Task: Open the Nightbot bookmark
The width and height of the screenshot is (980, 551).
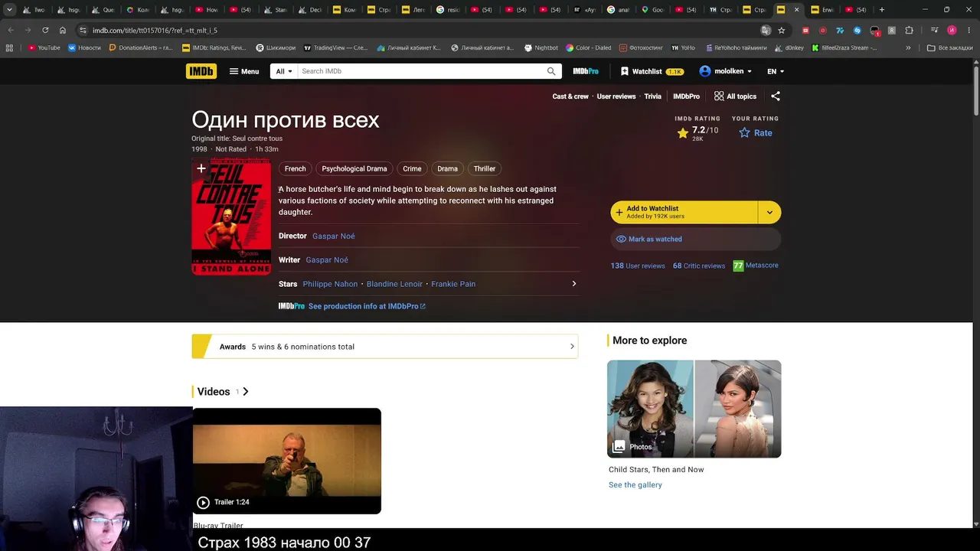Action: pos(541,47)
